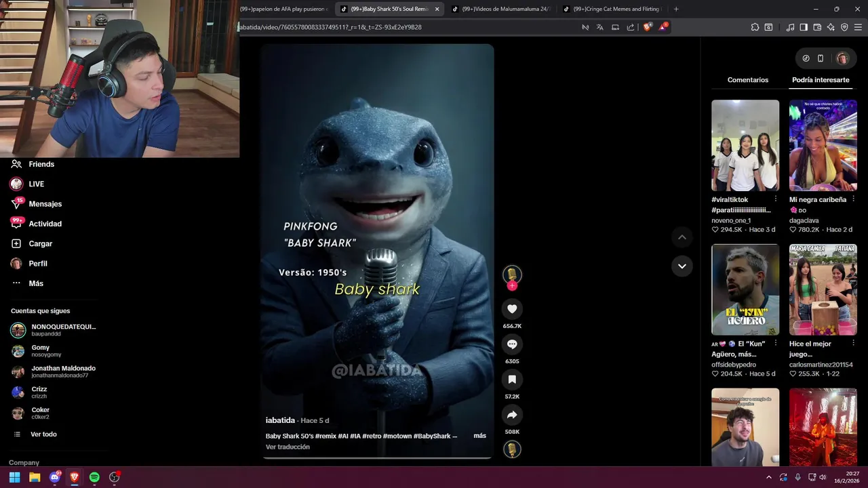Open the TikTok coins icon in the top-right pill
Viewport: 868px width, 488px height.
pyautogui.click(x=806, y=58)
